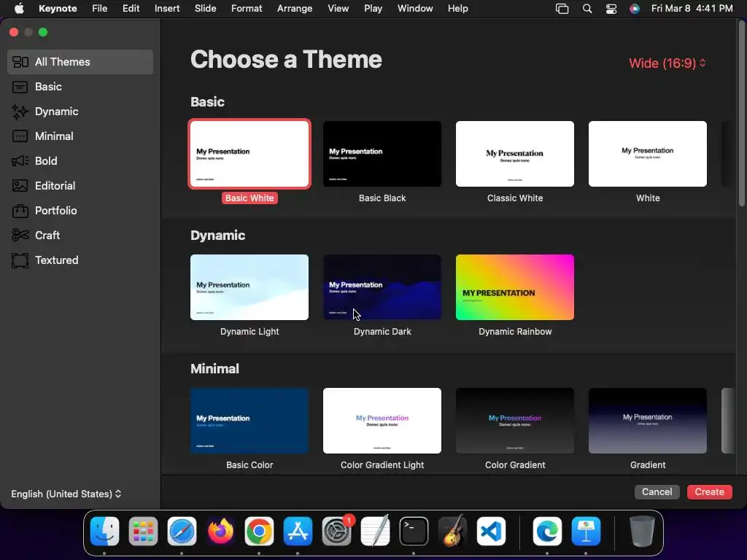Viewport: 747px width, 560px height.
Task: Click the date and time in menu bar
Action: (x=692, y=9)
